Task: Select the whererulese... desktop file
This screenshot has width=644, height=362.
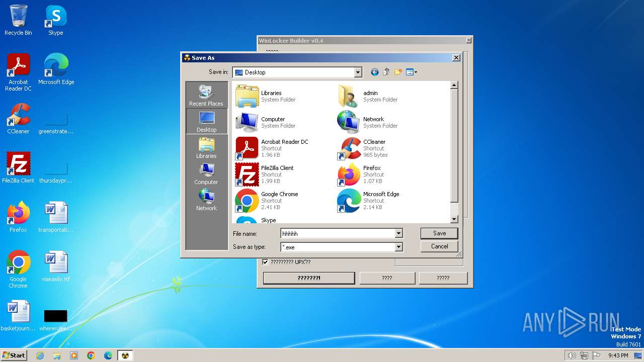Action: pyautogui.click(x=56, y=320)
